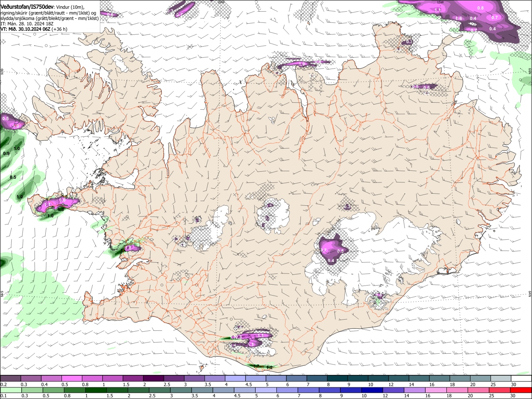Image resolution: width=532 pixels, height=399 pixels.
Task: Click the '0.1' label under the rain scale
Action: pos(3,396)
